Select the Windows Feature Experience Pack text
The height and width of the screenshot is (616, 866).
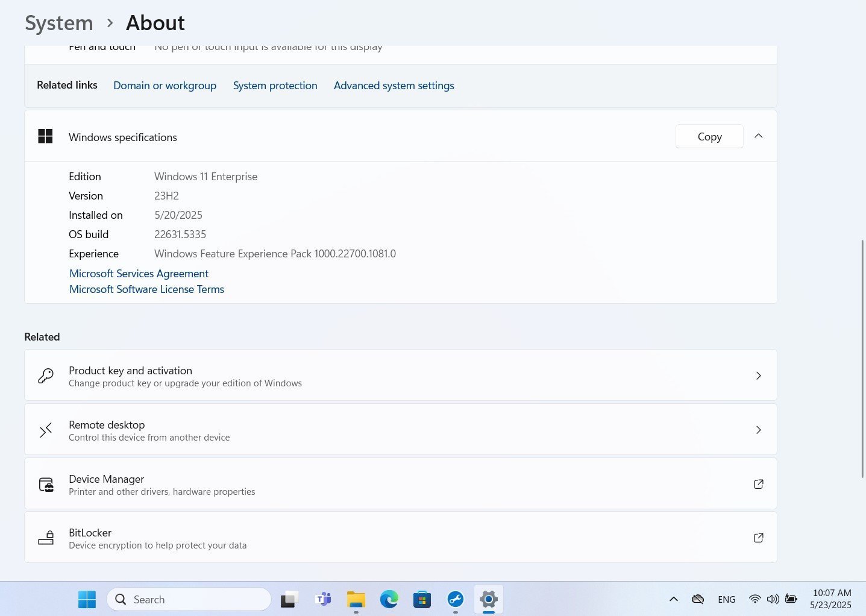(275, 254)
